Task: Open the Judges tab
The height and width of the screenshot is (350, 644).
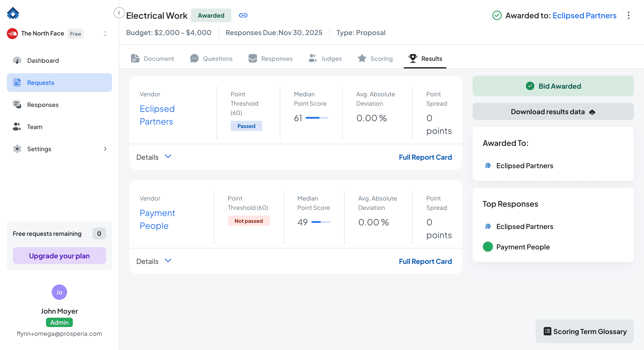Action: 325,58
